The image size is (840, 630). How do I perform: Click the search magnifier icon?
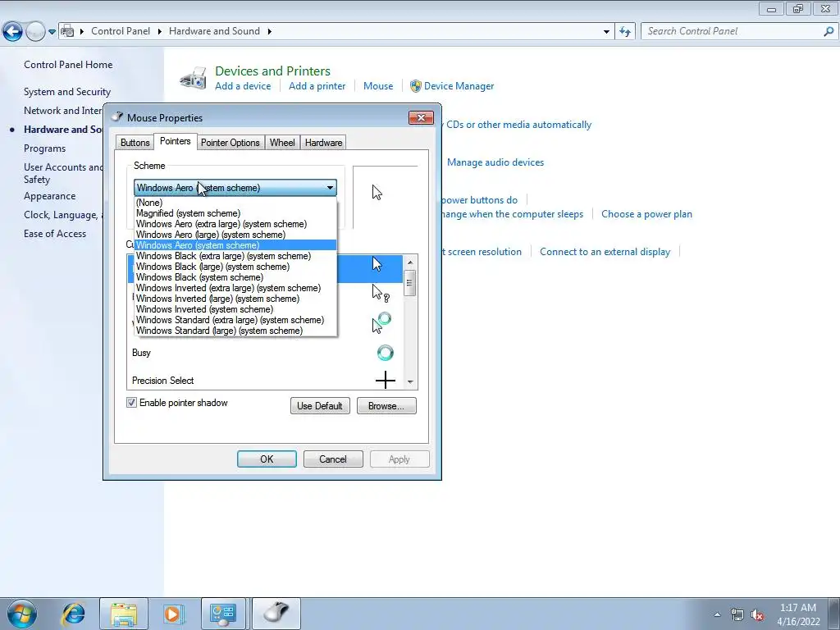829,31
